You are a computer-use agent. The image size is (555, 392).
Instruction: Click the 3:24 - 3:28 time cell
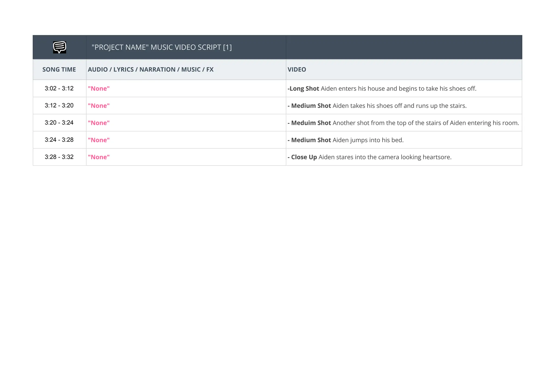[59, 140]
